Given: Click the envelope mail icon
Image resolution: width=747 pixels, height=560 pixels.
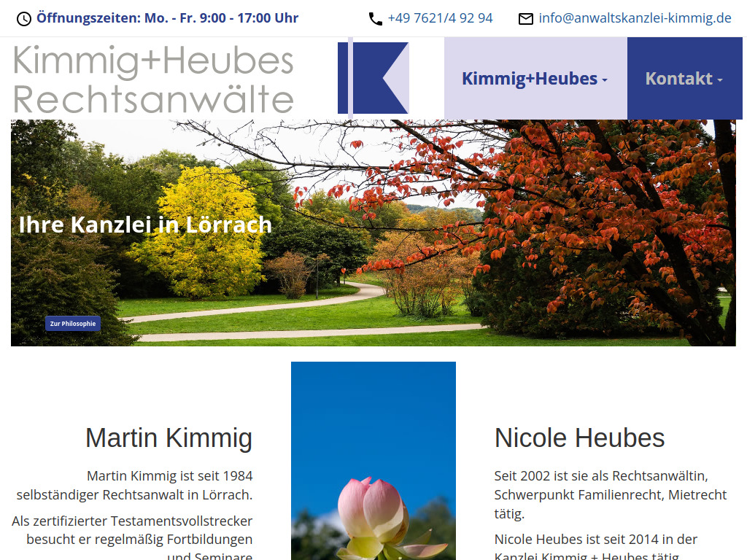Looking at the screenshot, I should coord(525,19).
